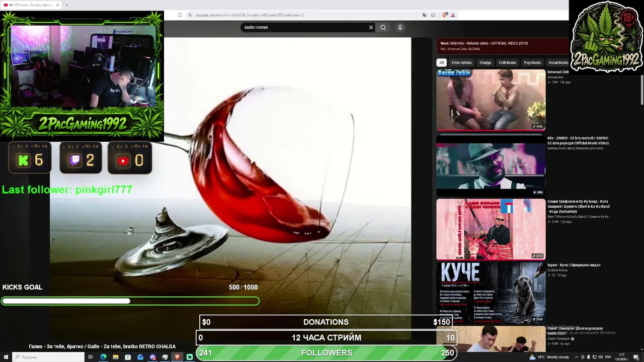
Task: Open the 'КУЧЕ' video thumbnail
Action: [491, 293]
